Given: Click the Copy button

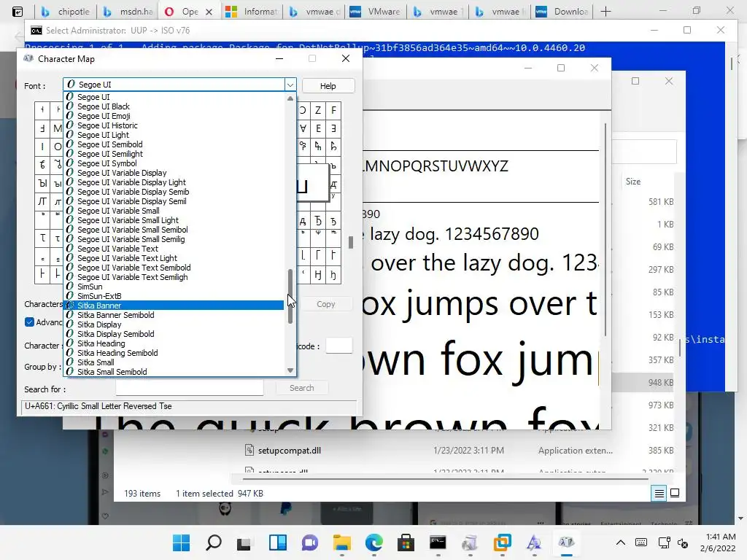Looking at the screenshot, I should [326, 304].
